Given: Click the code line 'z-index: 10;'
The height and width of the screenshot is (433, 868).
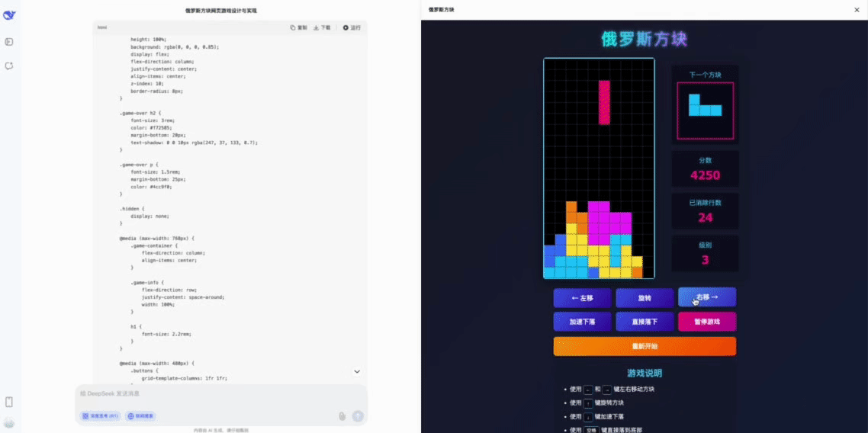Looking at the screenshot, I should pos(147,84).
